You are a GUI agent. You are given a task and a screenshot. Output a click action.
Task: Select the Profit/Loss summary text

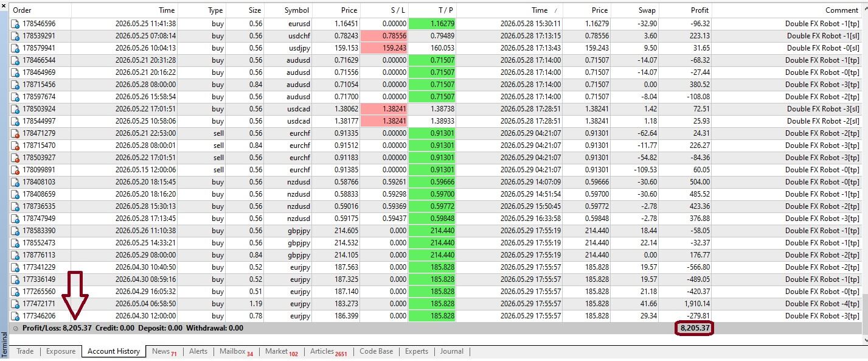click(57, 328)
